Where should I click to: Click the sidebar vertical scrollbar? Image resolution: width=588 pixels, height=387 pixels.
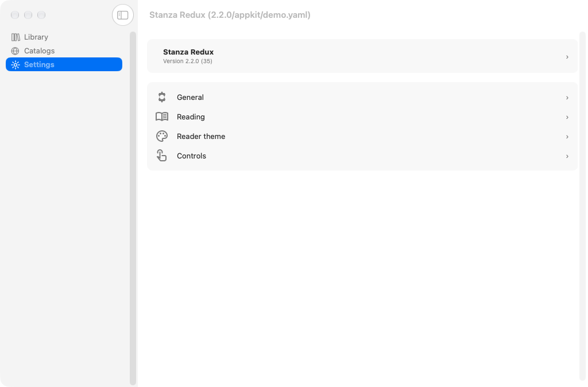pyautogui.click(x=133, y=208)
